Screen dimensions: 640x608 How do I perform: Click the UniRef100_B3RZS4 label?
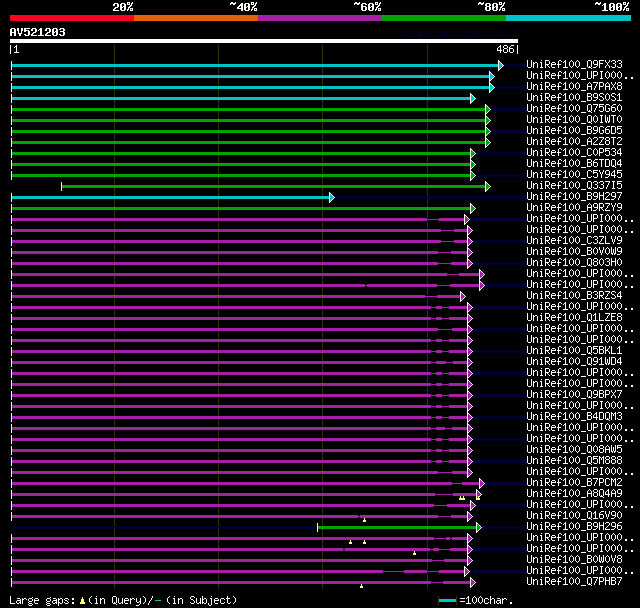pyautogui.click(x=574, y=296)
